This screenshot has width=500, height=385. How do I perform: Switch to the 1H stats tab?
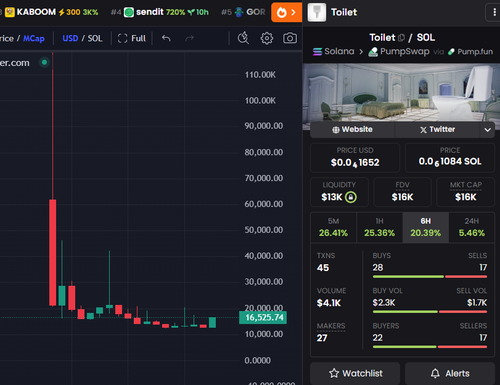click(x=379, y=227)
